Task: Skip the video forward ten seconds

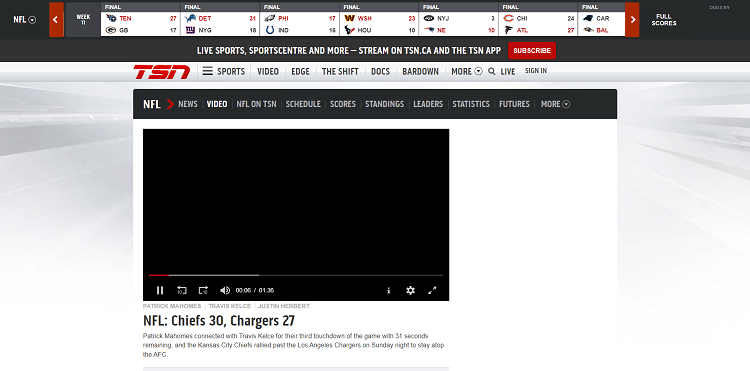Action: (203, 290)
